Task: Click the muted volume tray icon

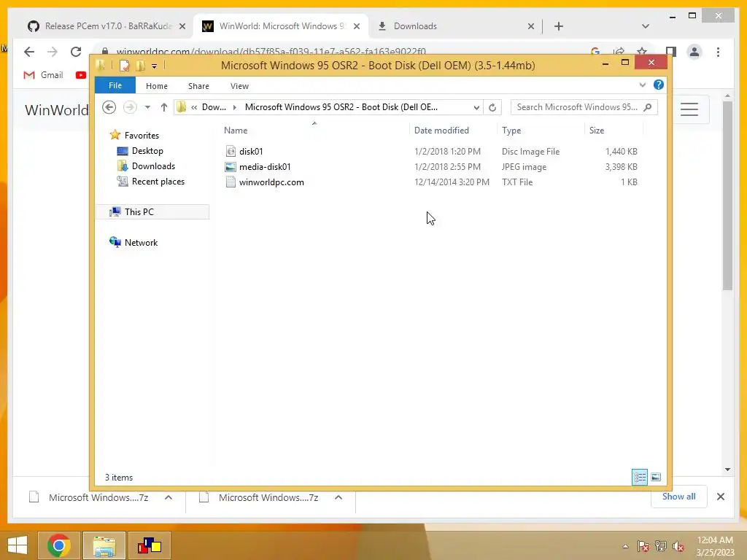Action: 678,546
